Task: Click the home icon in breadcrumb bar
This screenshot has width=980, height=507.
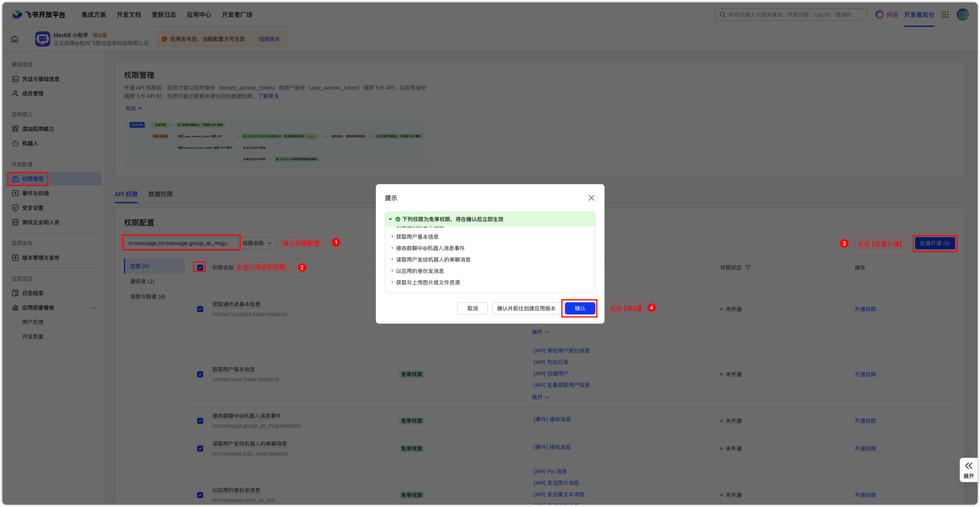Action: (14, 39)
